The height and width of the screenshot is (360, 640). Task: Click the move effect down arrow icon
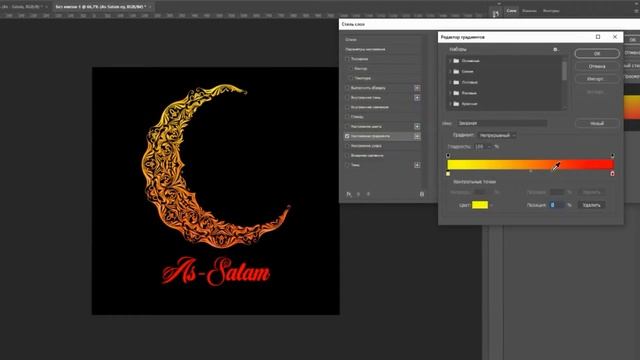(x=368, y=194)
